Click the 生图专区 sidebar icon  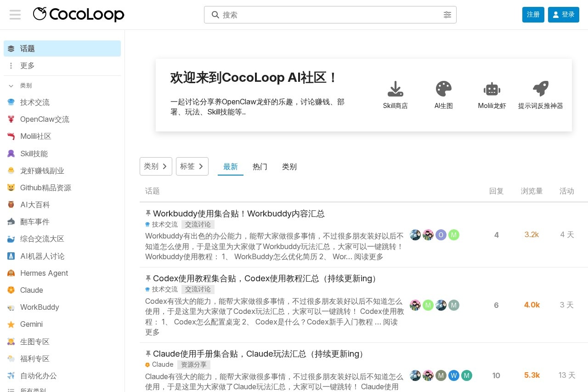(x=11, y=341)
